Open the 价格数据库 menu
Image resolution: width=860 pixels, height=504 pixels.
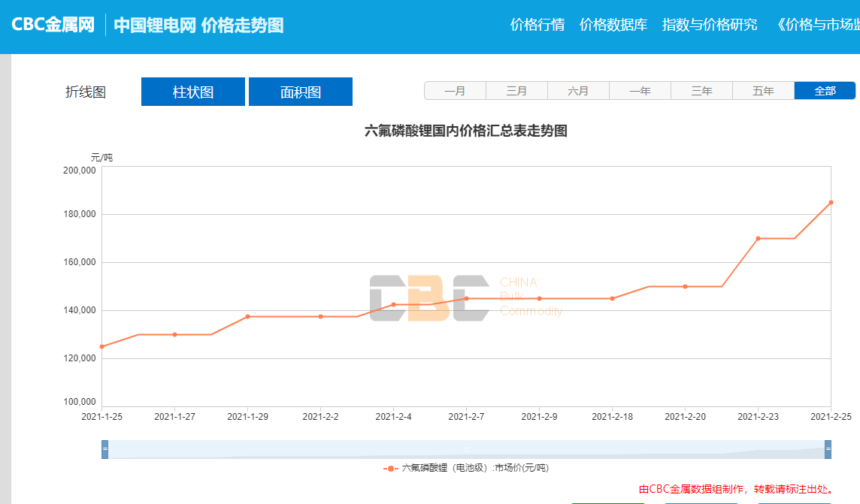[x=613, y=25]
